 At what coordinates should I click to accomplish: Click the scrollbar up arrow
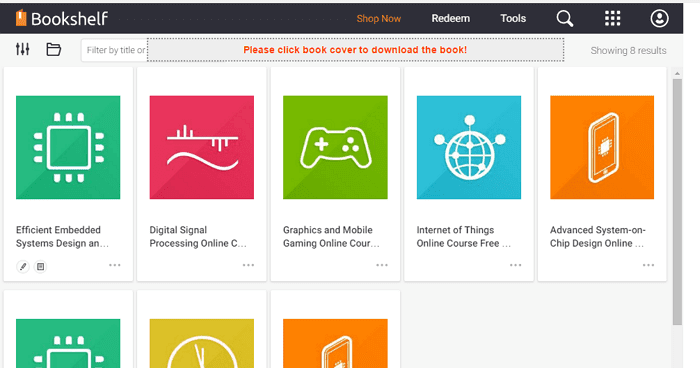tap(677, 73)
